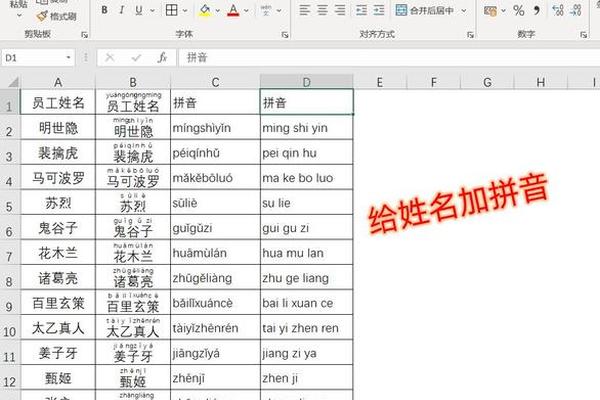Align text right
This screenshot has width=600, height=400.
[340, 10]
